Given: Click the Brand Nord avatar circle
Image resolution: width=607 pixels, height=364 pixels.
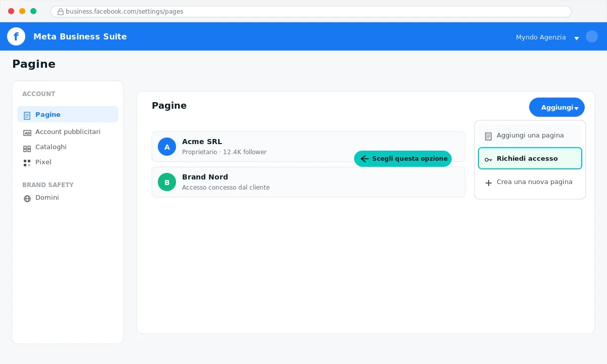Looking at the screenshot, I should (167, 182).
